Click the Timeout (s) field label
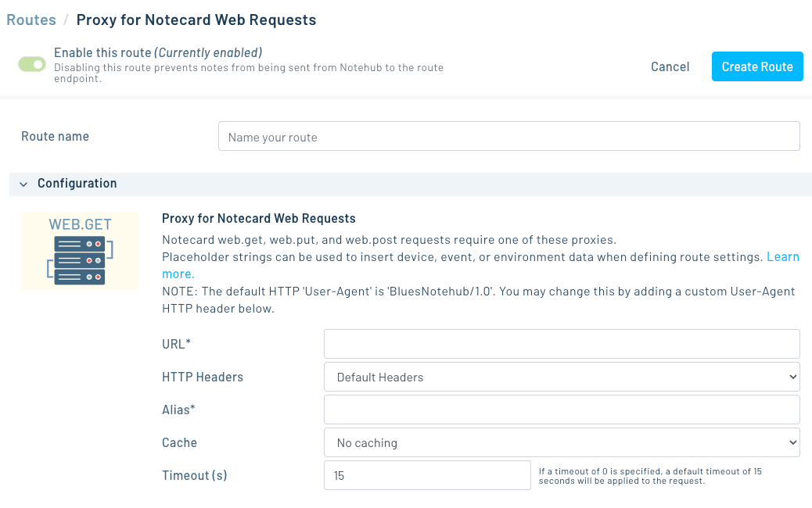 tap(194, 475)
